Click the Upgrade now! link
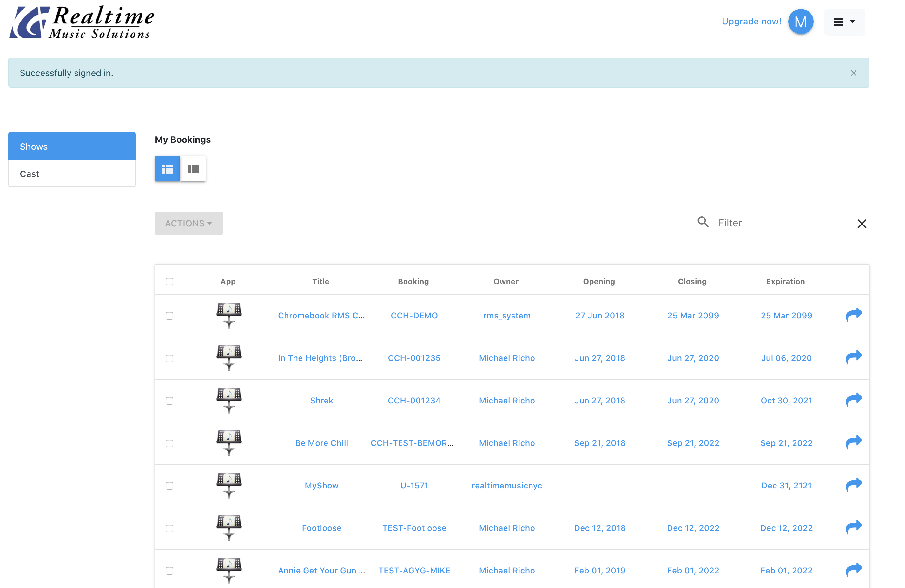 (x=751, y=21)
